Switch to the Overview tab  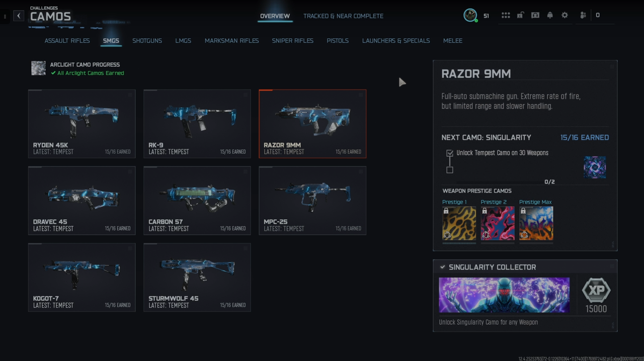click(x=275, y=16)
